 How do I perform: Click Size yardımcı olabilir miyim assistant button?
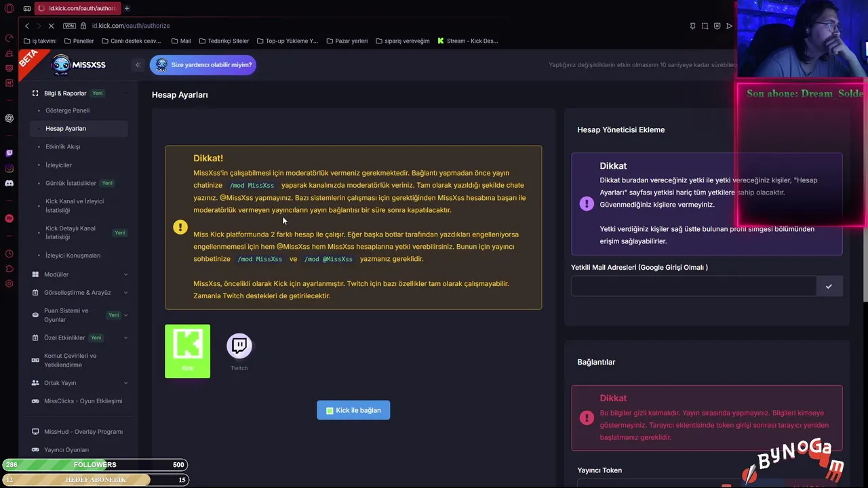(x=203, y=65)
